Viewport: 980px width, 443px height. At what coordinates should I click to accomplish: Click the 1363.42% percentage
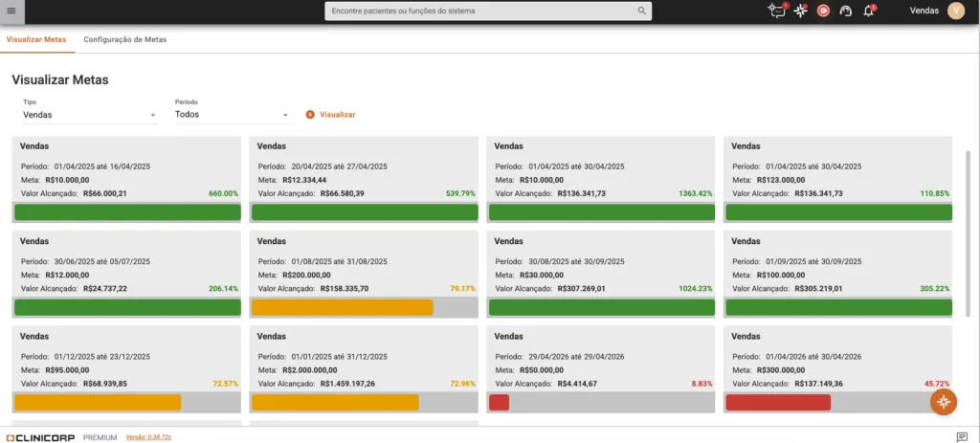pyautogui.click(x=696, y=193)
